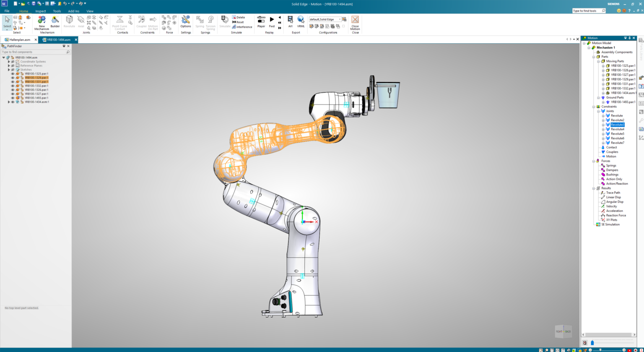The width and height of the screenshot is (644, 352).
Task: Show Reference Planes using the crossed eye toggle
Action: 13,65
